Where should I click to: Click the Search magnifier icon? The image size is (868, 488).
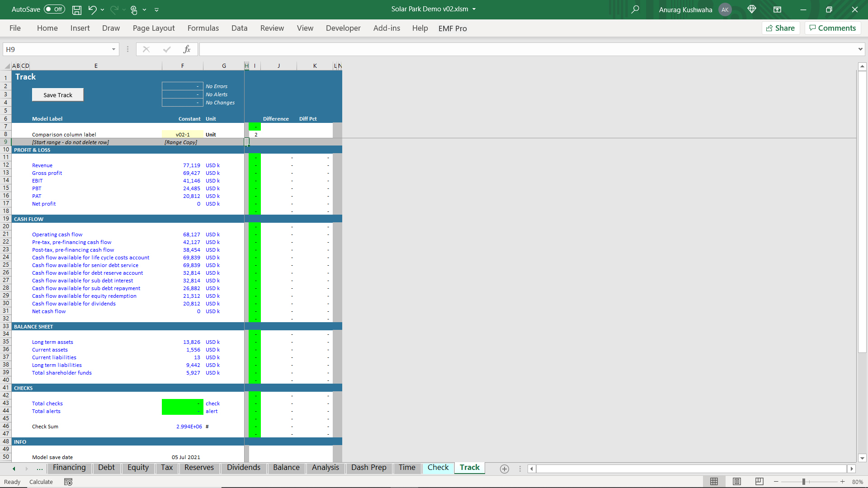coord(635,9)
